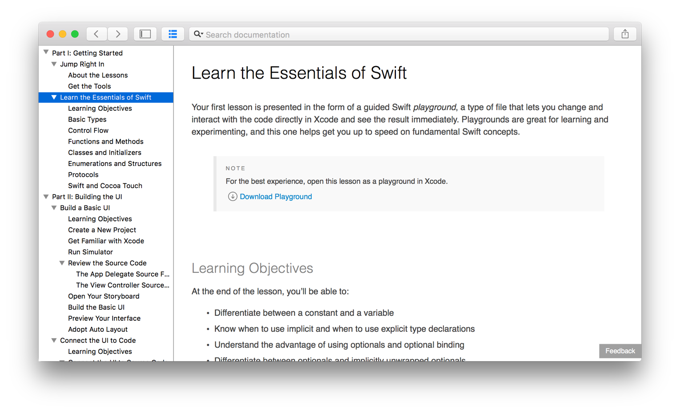This screenshot has width=680, height=413.
Task: Click the download arrow icon beside Download Playground
Action: tap(232, 197)
